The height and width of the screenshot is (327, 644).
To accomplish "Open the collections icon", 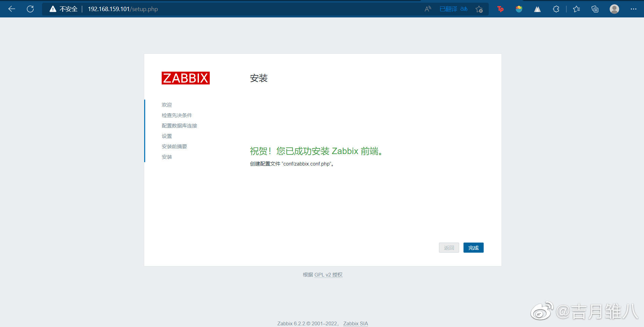I will (595, 9).
